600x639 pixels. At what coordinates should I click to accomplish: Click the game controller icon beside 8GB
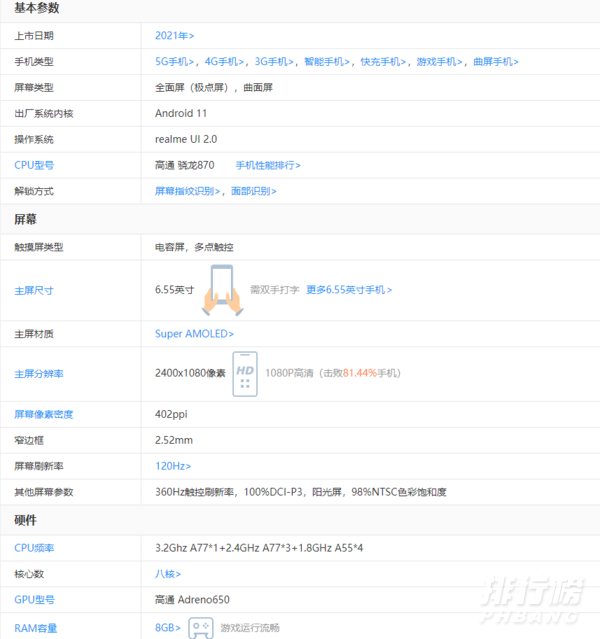pyautogui.click(x=200, y=627)
